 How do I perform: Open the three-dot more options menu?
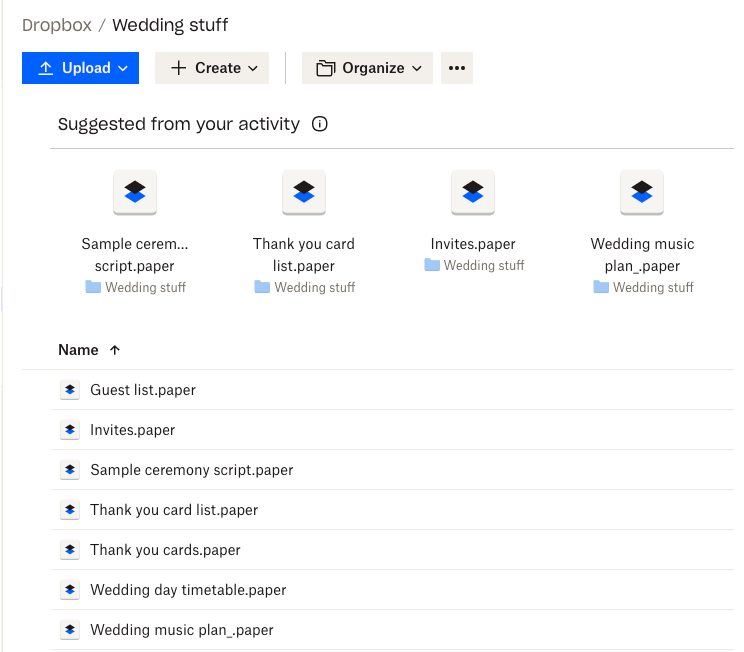(457, 68)
